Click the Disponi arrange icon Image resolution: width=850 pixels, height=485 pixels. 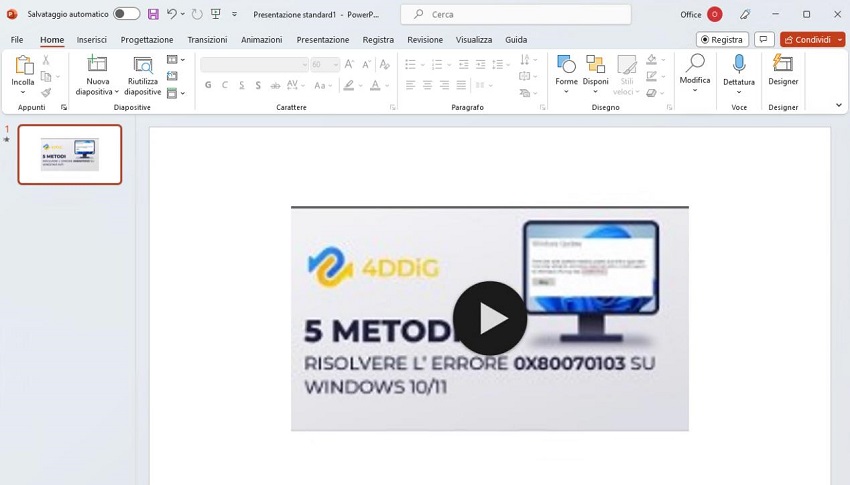click(595, 64)
